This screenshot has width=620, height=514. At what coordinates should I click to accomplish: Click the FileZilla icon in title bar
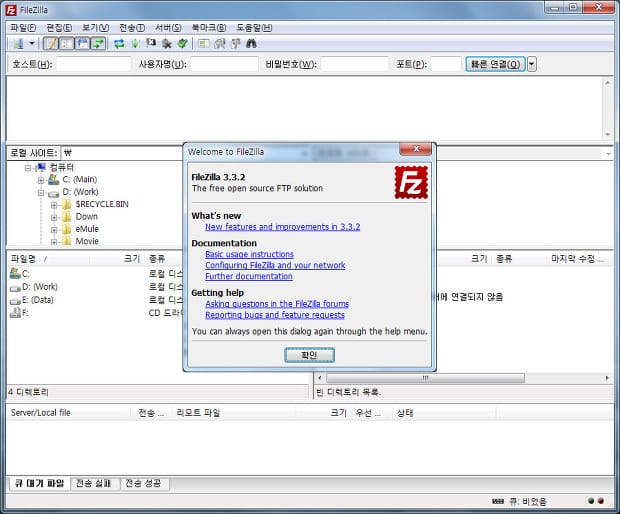click(11, 10)
